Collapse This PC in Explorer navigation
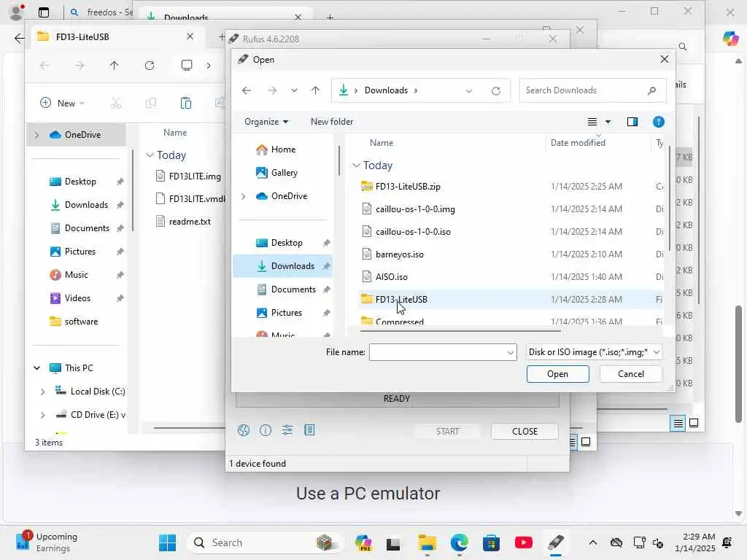747x560 pixels. tap(36, 368)
